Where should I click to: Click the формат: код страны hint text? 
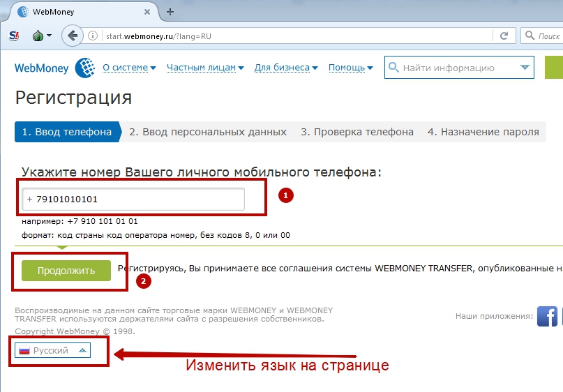156,235
